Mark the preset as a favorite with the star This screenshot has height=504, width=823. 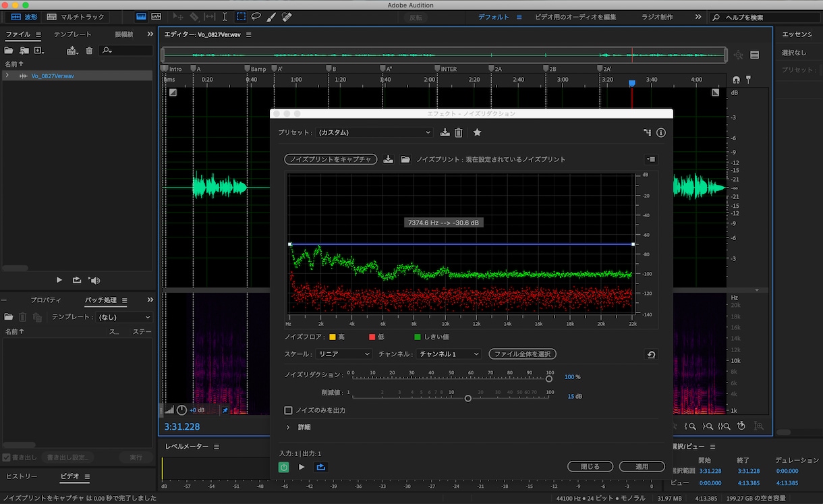point(477,133)
